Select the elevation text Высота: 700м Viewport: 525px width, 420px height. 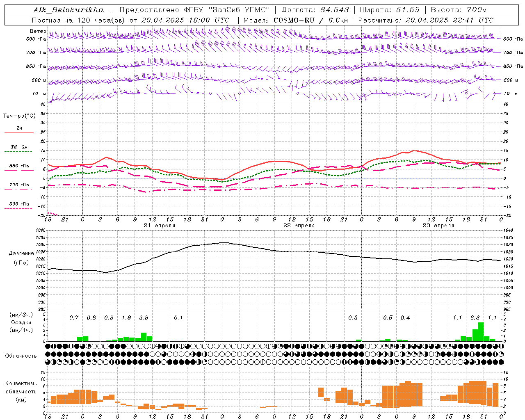tap(459, 10)
